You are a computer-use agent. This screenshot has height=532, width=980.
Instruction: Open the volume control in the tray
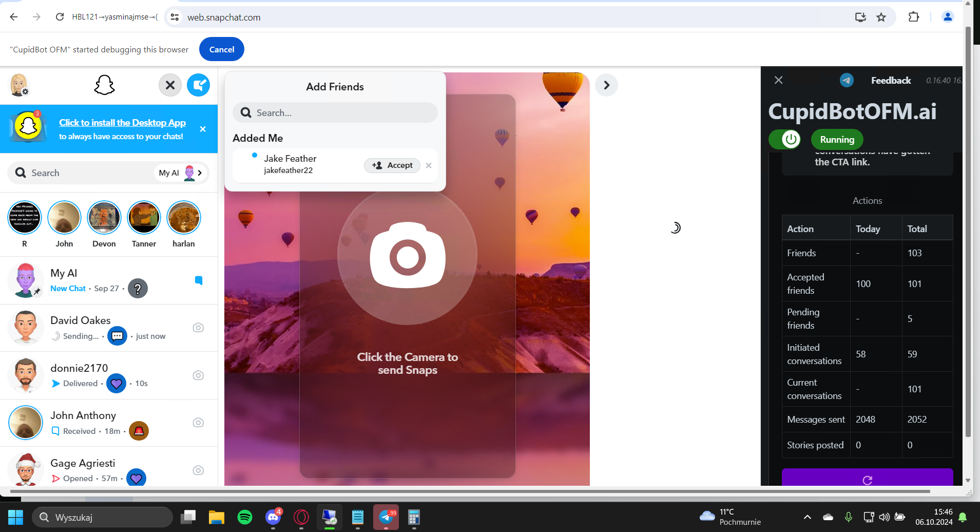(884, 517)
